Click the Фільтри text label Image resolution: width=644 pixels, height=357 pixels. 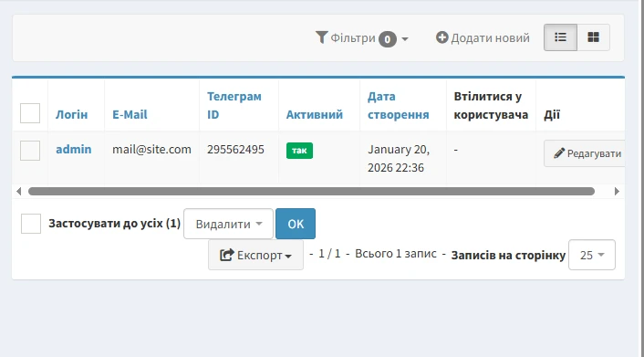tap(353, 37)
